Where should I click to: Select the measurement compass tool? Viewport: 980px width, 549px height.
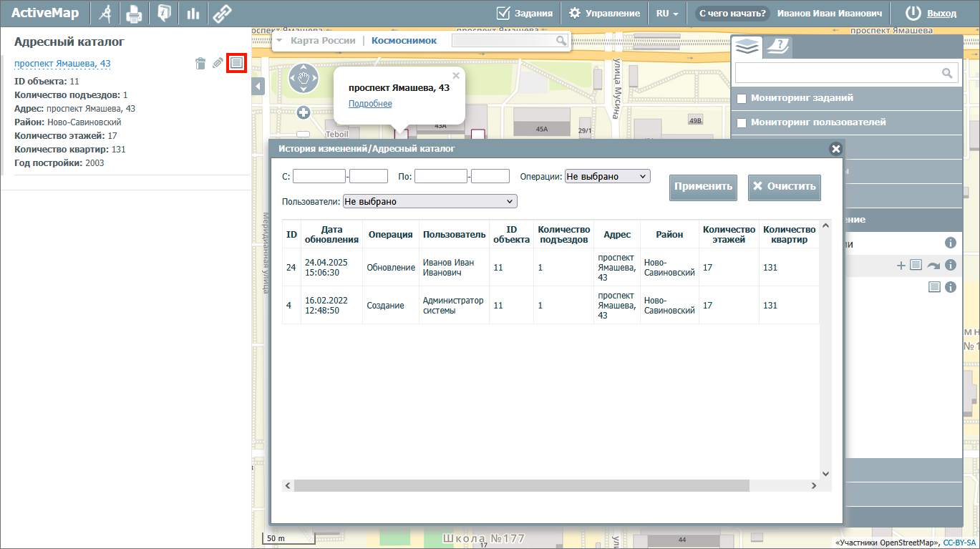pos(106,14)
